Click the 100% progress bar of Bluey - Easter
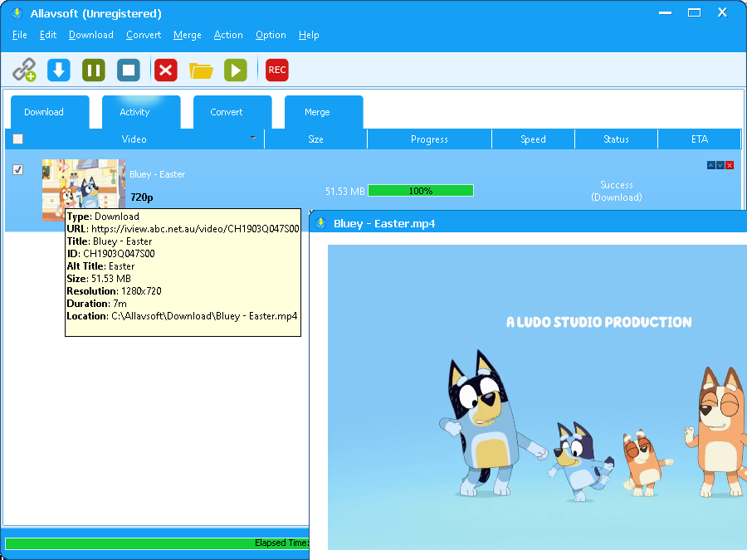The width and height of the screenshot is (747, 560). point(421,191)
